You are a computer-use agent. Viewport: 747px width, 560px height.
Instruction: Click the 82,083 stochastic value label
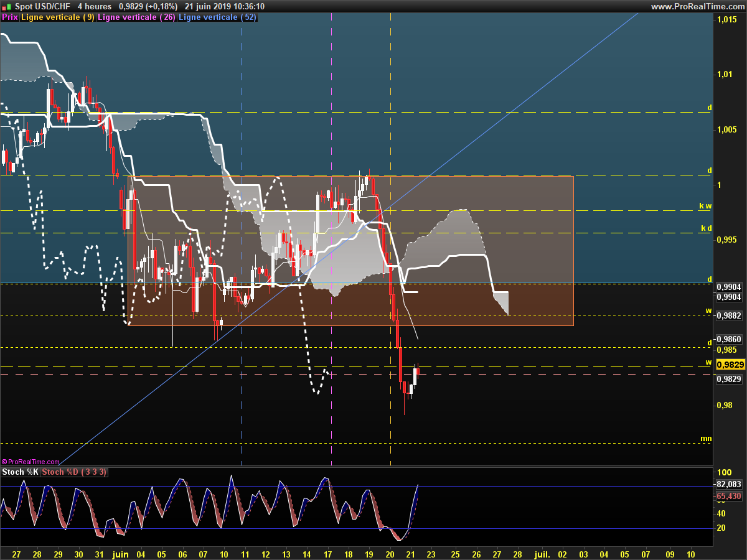729,484
